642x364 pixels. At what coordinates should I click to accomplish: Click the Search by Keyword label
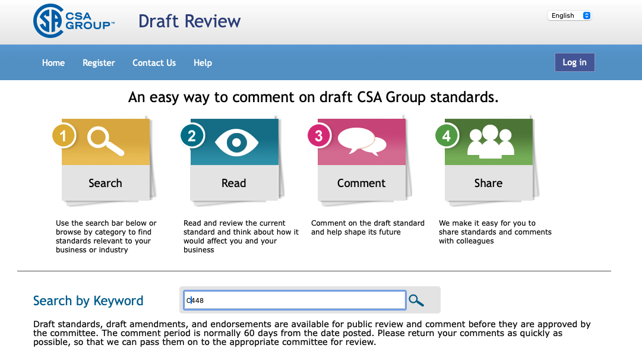[x=88, y=300]
